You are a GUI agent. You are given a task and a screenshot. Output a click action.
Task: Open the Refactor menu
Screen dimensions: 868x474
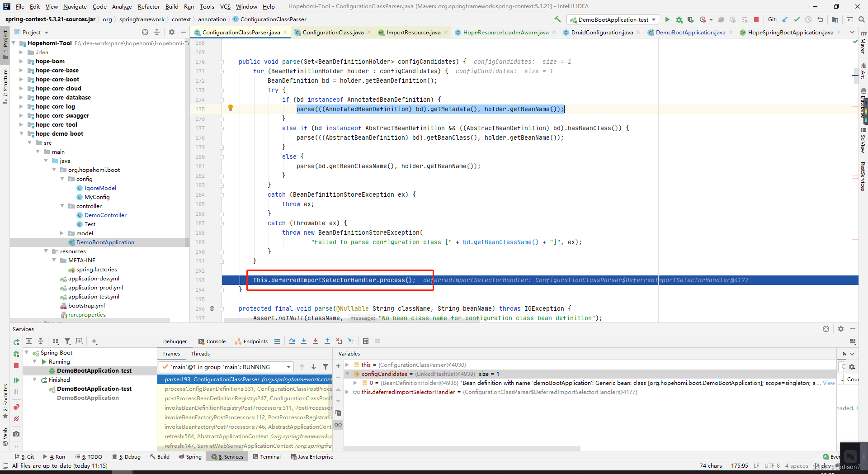coord(149,6)
